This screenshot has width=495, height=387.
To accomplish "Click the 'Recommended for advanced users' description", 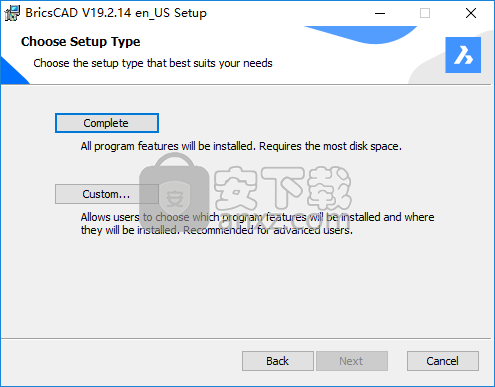I will pyautogui.click(x=268, y=230).
